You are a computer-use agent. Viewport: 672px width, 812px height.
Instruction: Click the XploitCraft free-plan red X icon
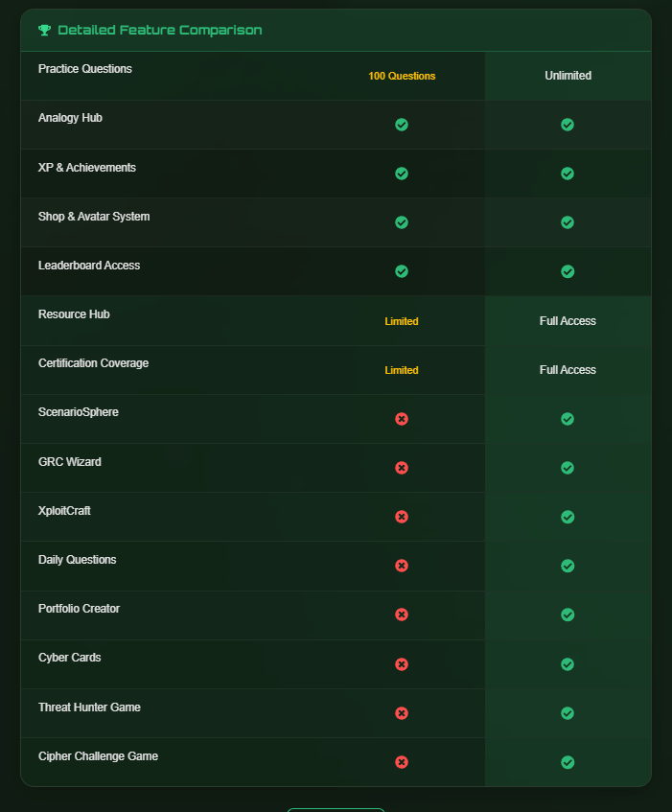[x=402, y=517]
